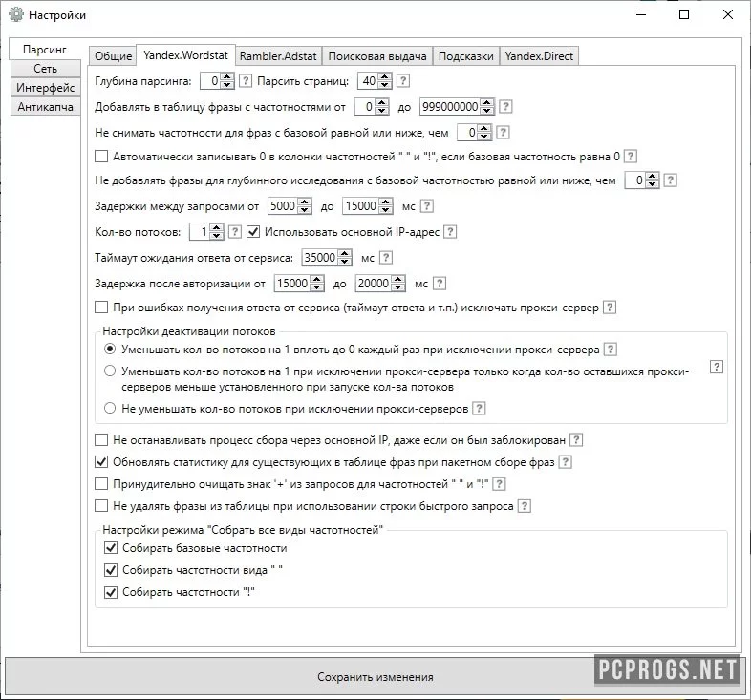Screen dimensions: 751x700
Task: Show help for Автоматически записывать 0 option
Action: [x=631, y=156]
